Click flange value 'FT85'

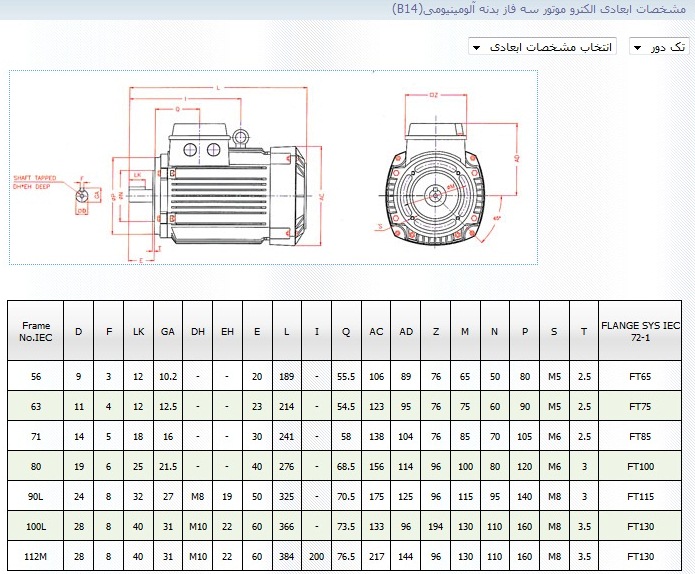pos(640,437)
